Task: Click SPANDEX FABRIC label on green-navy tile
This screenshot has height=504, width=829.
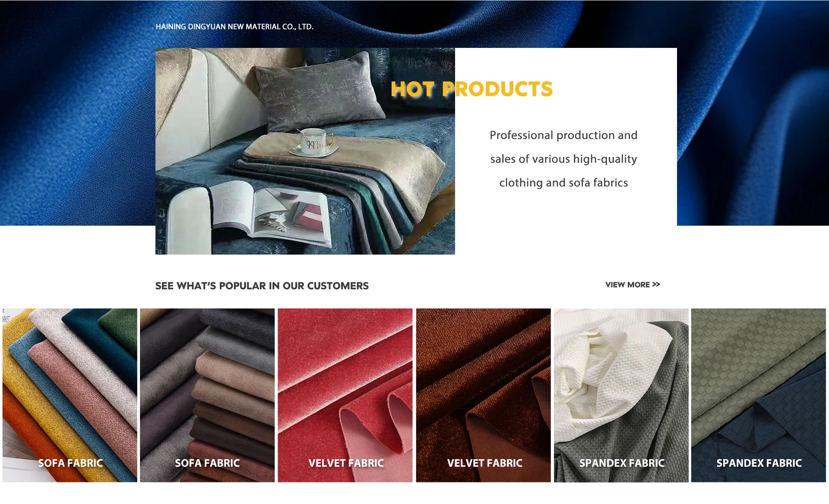Action: [759, 463]
